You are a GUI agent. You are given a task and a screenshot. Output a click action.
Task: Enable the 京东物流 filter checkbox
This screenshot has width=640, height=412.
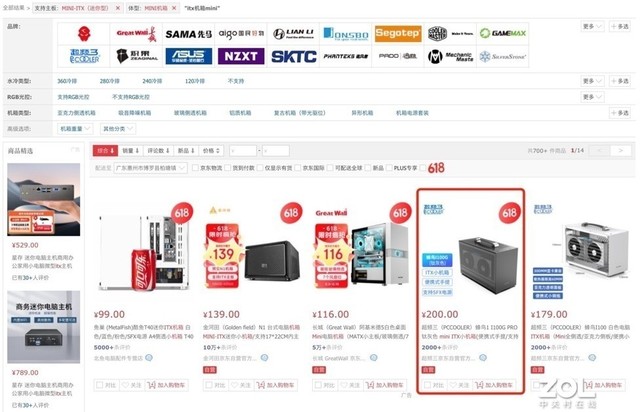195,168
